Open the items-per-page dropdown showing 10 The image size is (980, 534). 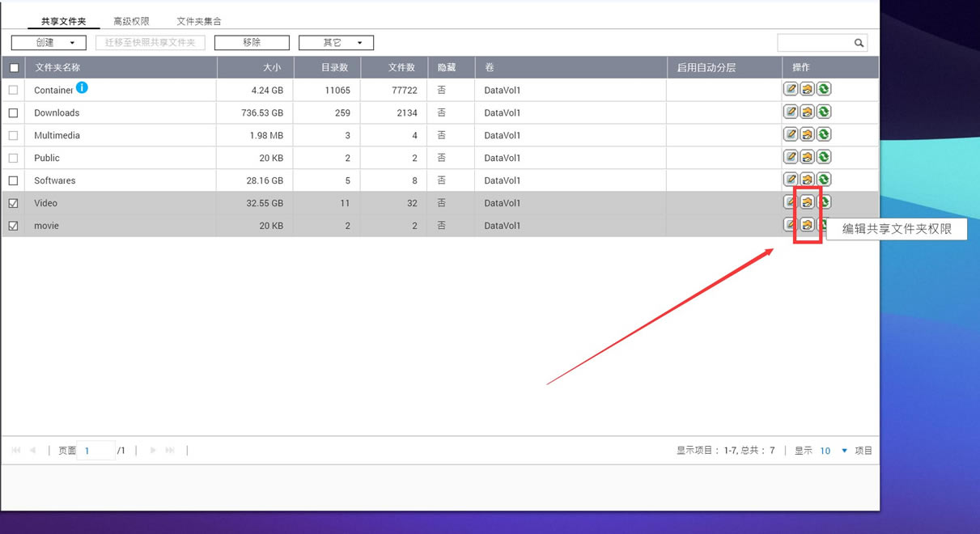click(834, 451)
